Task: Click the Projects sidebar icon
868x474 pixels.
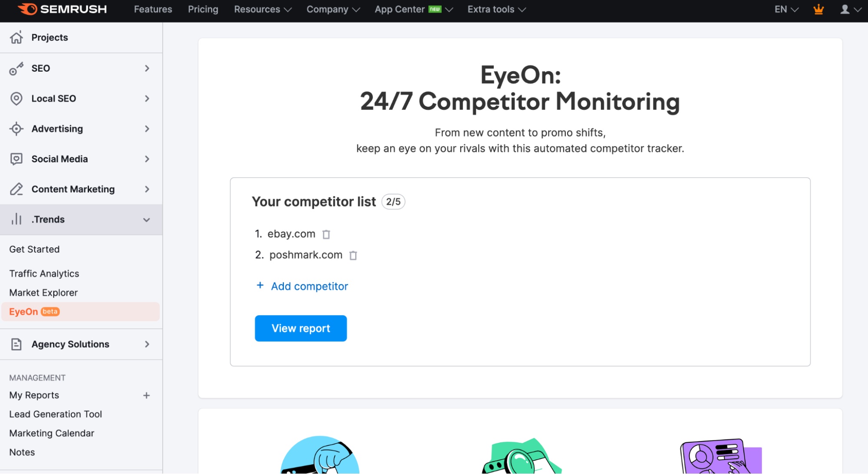Action: (17, 37)
